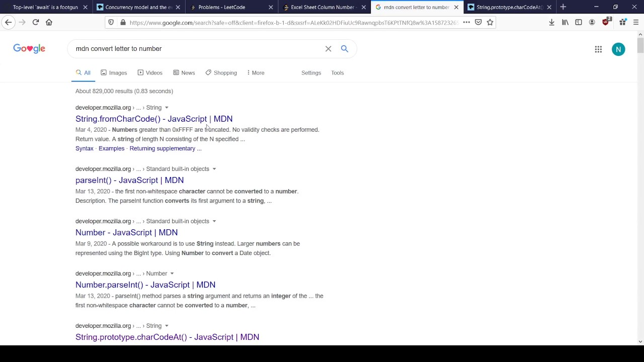
Task: Open the Library toolbar icon
Action: (566, 22)
